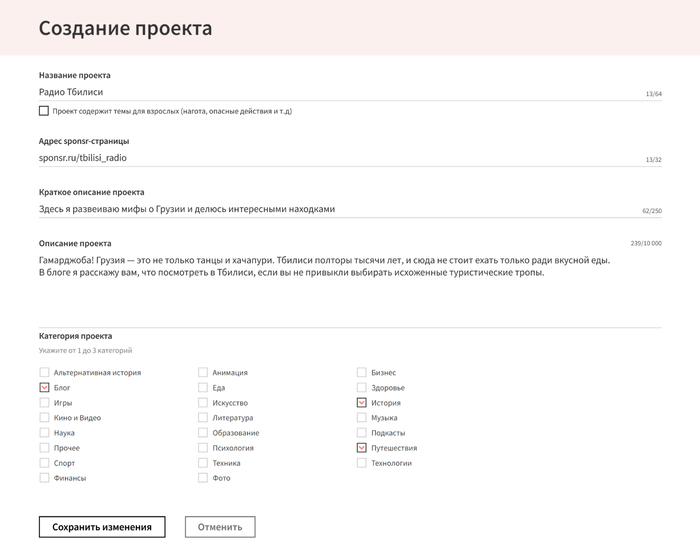Select the Кино и Видео checkbox
The image size is (700, 549).
point(44,417)
